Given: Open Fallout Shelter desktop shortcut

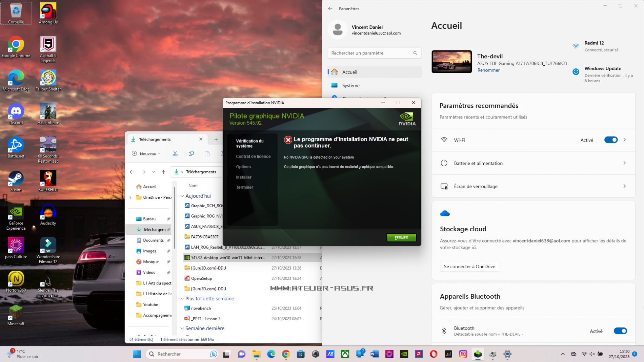Looking at the screenshot, I should pos(48,81).
